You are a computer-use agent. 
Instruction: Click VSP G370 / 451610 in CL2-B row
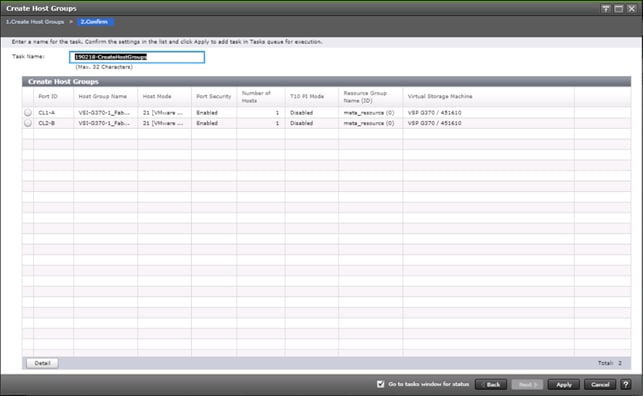[x=488, y=123]
